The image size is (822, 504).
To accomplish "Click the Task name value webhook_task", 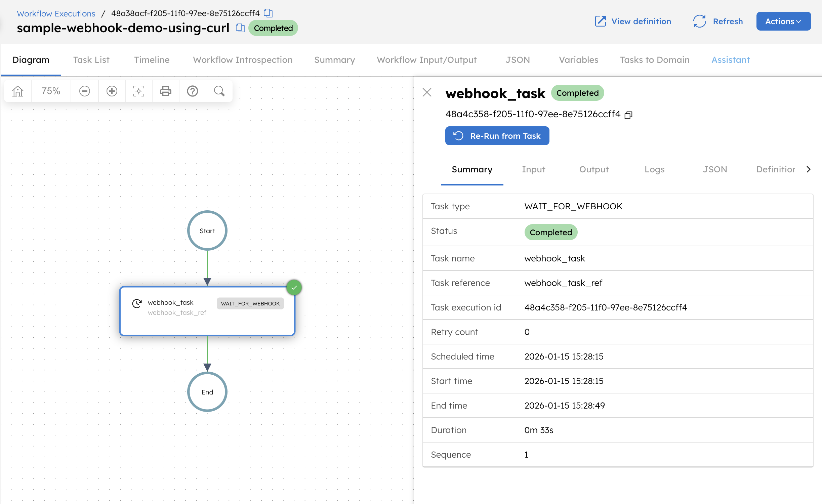I will click(x=554, y=259).
